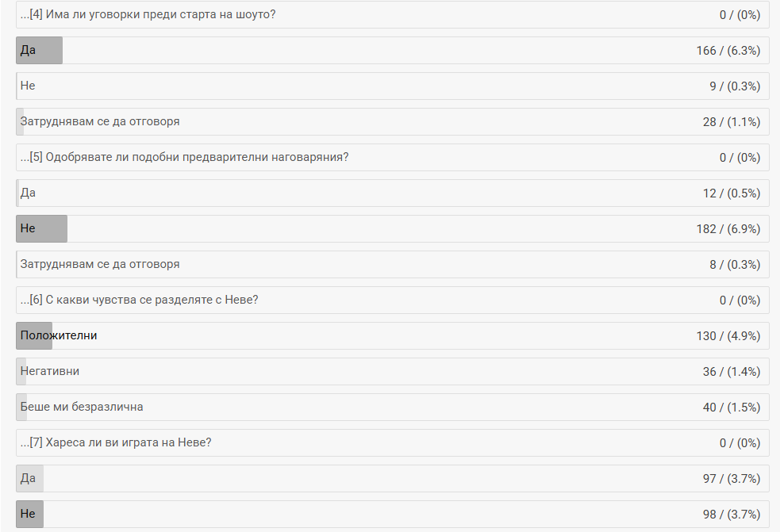Pick the "Не" answer with 182 votes
Screen dimensions: 780x532
28,228
